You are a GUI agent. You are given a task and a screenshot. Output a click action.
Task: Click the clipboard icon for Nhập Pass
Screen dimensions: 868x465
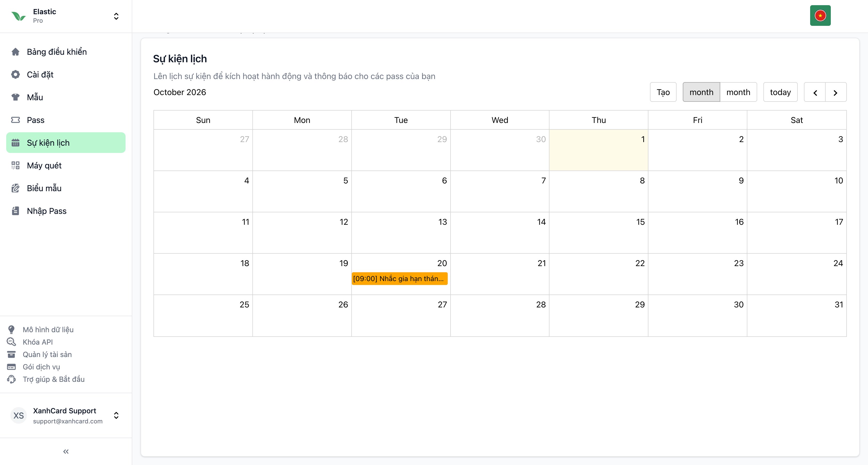(x=16, y=211)
